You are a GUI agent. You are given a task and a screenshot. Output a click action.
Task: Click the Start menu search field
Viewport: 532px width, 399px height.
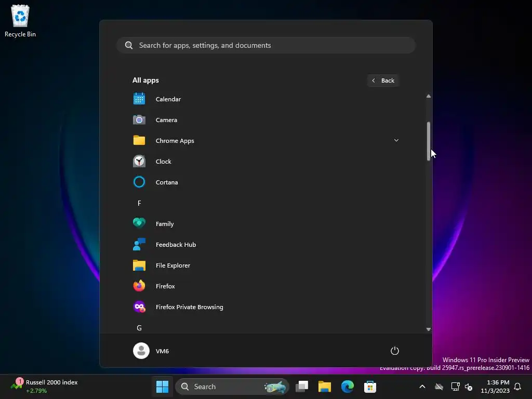coord(266,45)
